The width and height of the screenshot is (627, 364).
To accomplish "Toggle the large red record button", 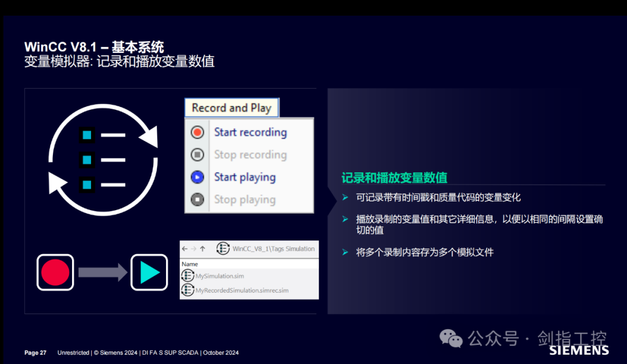I will 55,272.
